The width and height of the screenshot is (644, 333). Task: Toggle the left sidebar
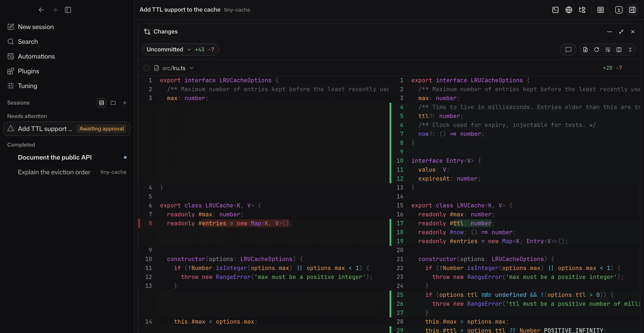tap(68, 10)
